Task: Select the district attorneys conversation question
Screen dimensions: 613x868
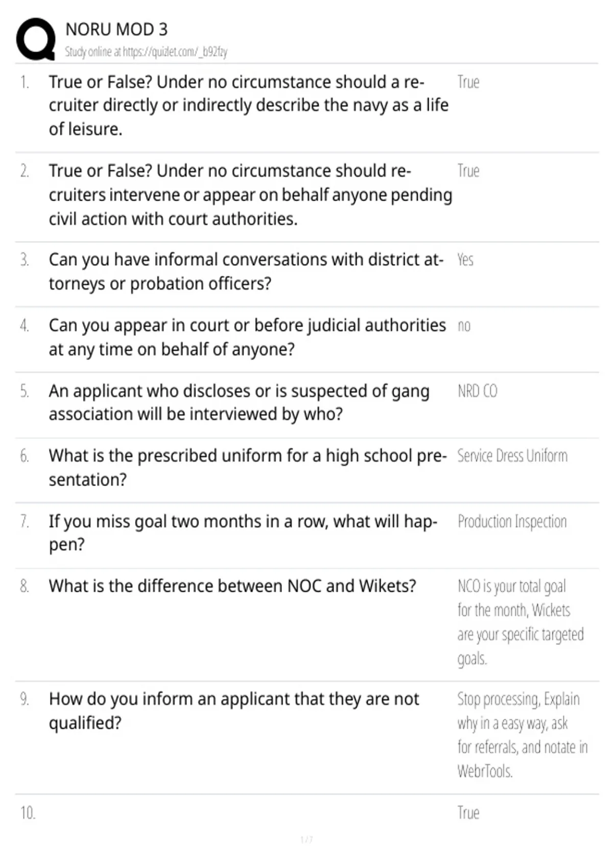Action: 246,272
